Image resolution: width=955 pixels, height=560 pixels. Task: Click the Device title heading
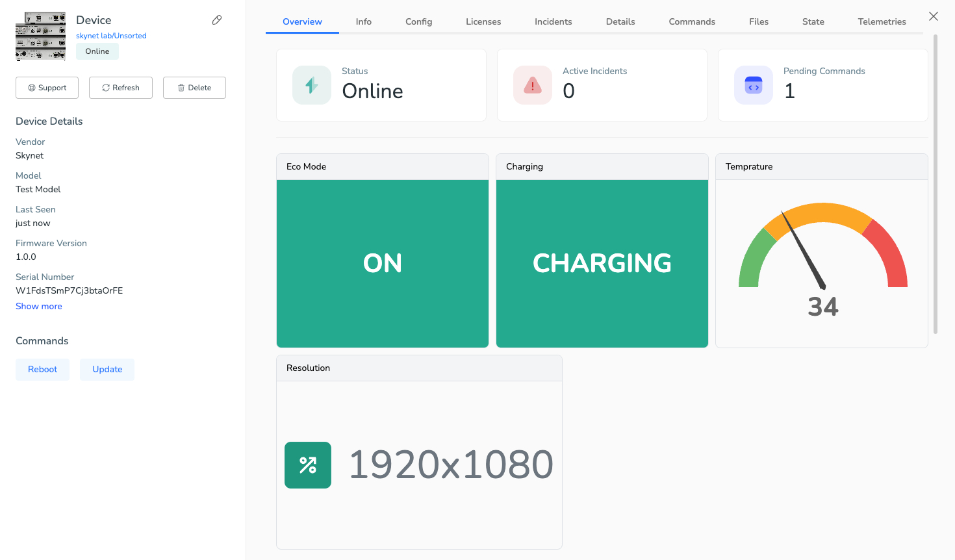[x=94, y=20]
